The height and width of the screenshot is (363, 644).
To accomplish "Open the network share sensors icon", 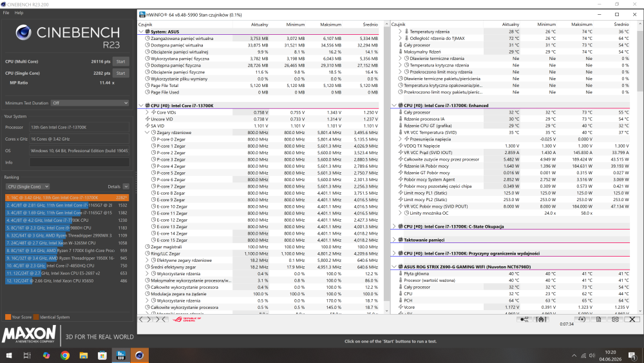I will click(524, 319).
